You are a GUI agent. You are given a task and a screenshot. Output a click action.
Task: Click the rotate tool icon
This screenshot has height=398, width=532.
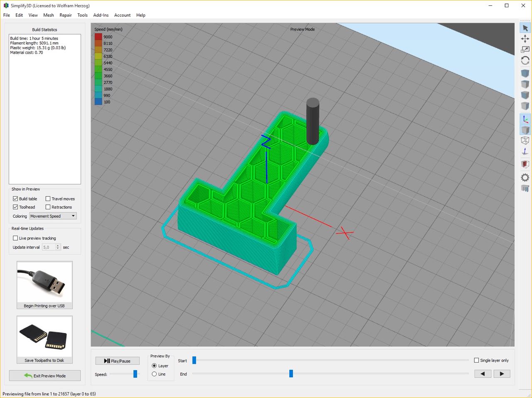point(525,61)
